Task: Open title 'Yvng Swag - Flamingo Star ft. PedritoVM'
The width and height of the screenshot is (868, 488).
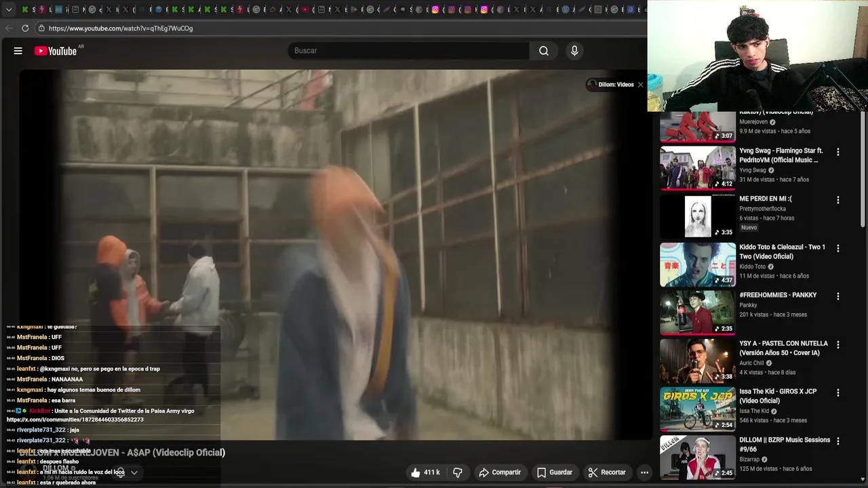Action: tap(781, 155)
